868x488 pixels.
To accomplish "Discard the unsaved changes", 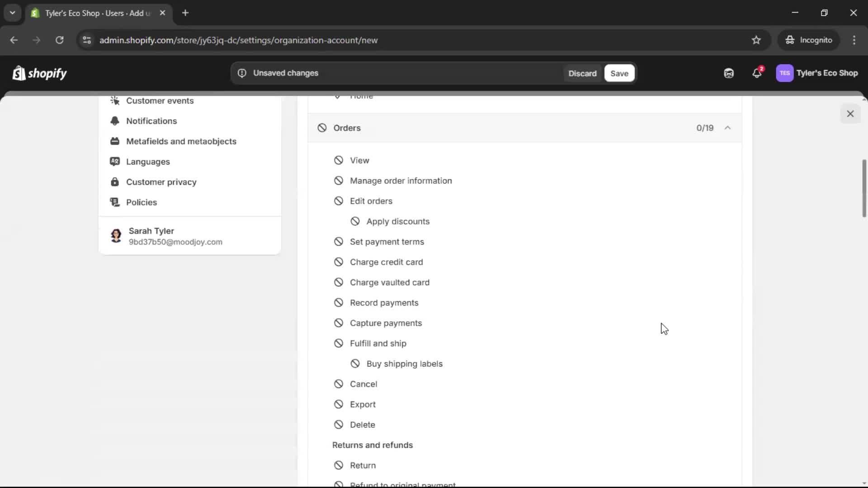I will [x=582, y=73].
